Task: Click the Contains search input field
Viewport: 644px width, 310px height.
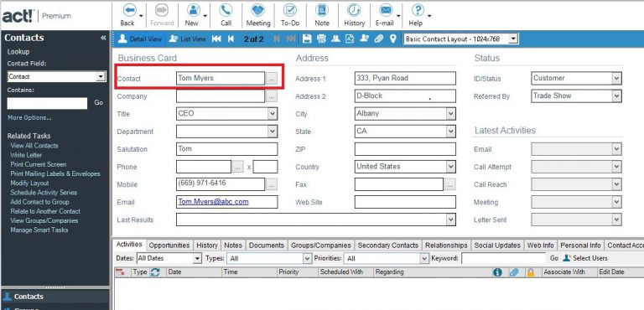Action: click(x=47, y=103)
